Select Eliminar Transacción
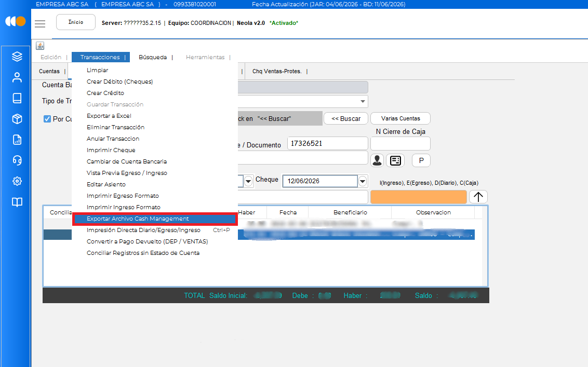Viewport: 588px width, 367px height. 154,128
